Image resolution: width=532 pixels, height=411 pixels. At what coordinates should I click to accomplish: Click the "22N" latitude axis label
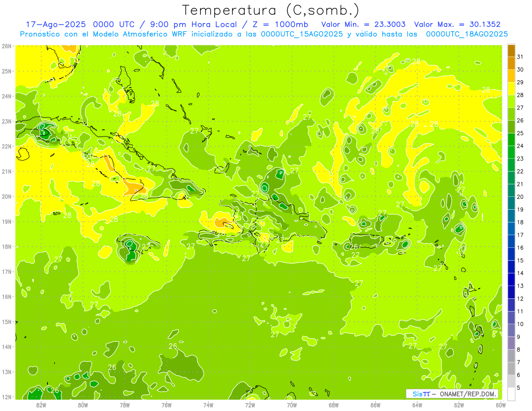click(x=7, y=146)
